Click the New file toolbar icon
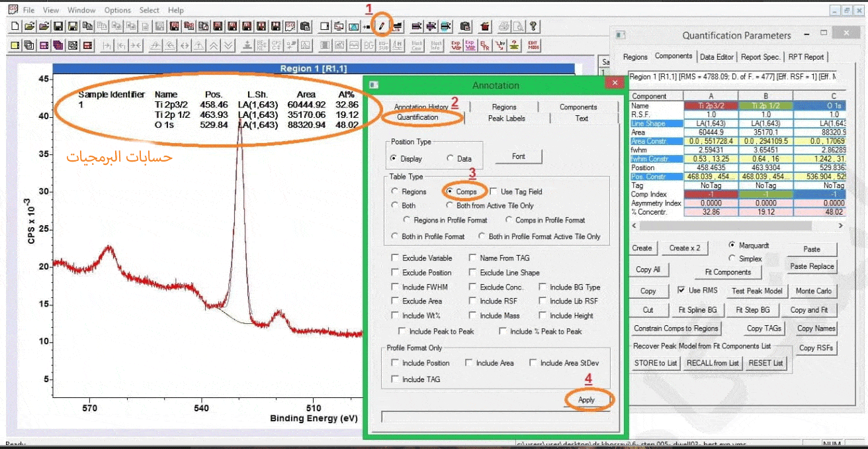 pos(15,26)
